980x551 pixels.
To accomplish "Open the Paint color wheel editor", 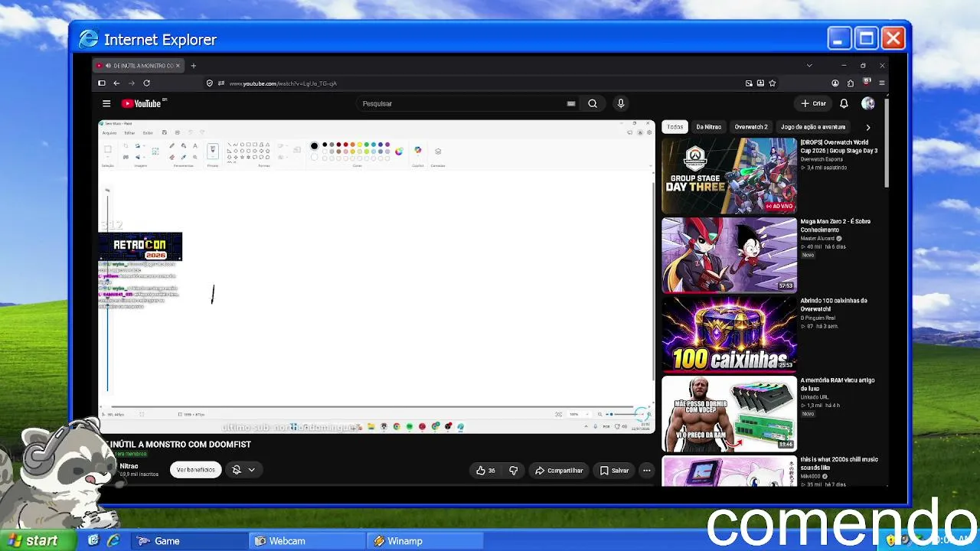I will (x=399, y=151).
